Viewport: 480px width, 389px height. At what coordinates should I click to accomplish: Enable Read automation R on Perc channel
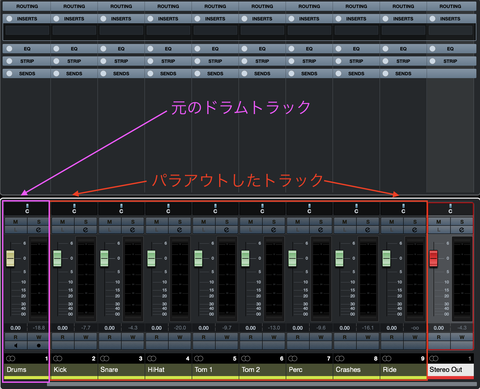[298, 337]
